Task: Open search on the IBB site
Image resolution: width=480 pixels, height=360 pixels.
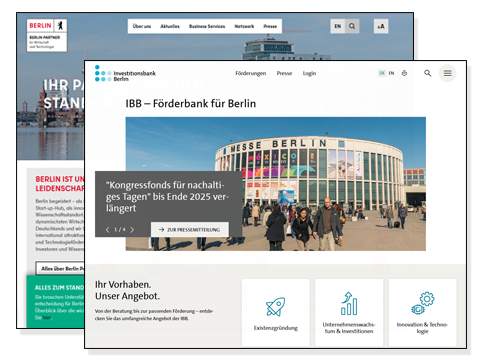Action: 427,73
